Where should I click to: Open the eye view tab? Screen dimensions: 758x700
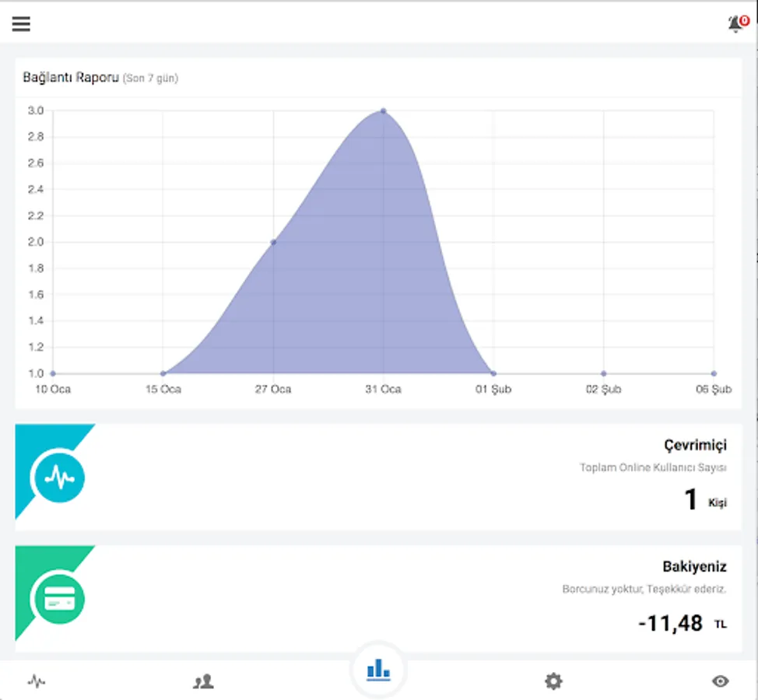pos(721,681)
